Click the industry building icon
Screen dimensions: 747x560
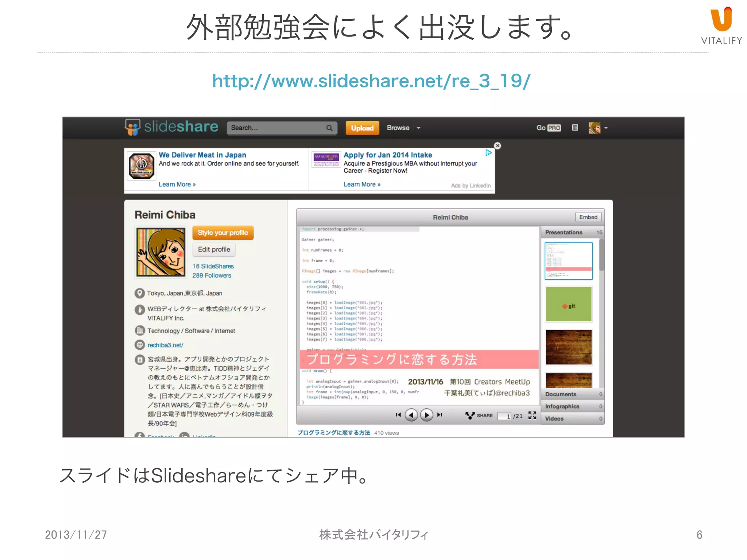click(x=139, y=331)
